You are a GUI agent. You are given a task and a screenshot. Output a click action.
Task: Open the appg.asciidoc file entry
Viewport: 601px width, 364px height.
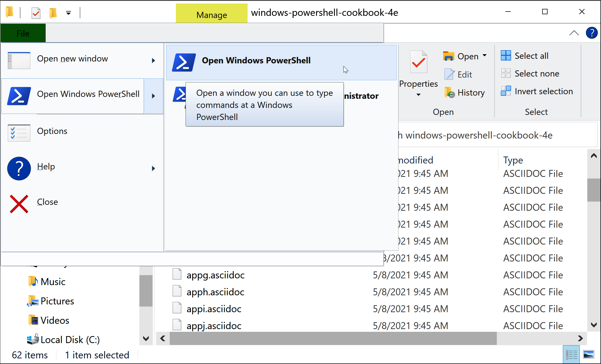tap(215, 275)
